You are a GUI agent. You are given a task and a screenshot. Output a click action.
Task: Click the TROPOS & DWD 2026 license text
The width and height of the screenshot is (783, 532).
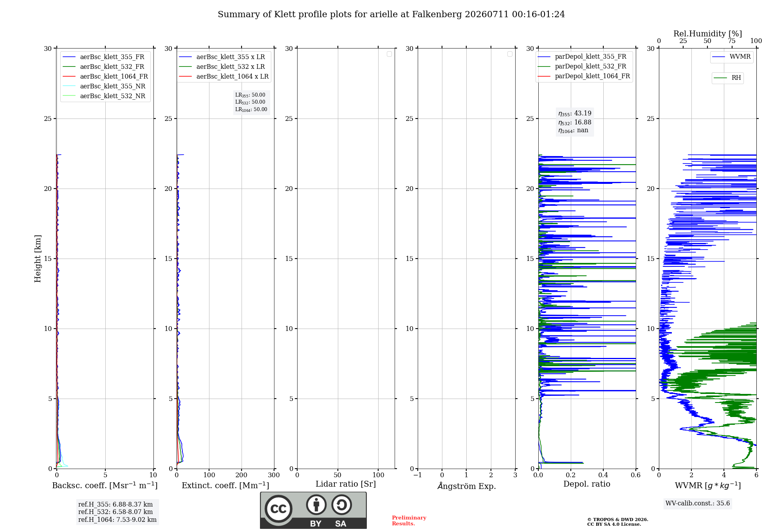coord(617,522)
